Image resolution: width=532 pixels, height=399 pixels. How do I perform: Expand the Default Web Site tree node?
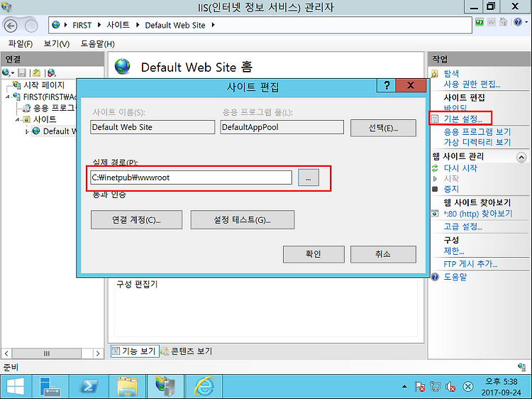tap(27, 131)
